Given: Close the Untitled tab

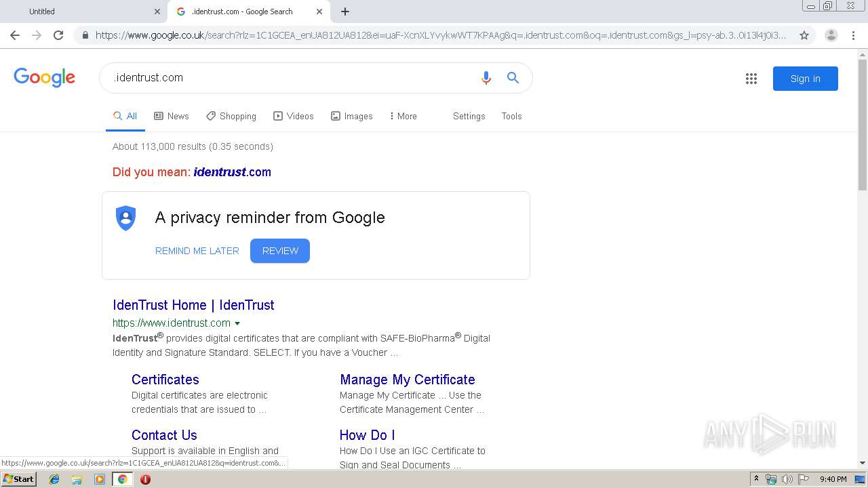Looking at the screenshot, I should point(157,12).
